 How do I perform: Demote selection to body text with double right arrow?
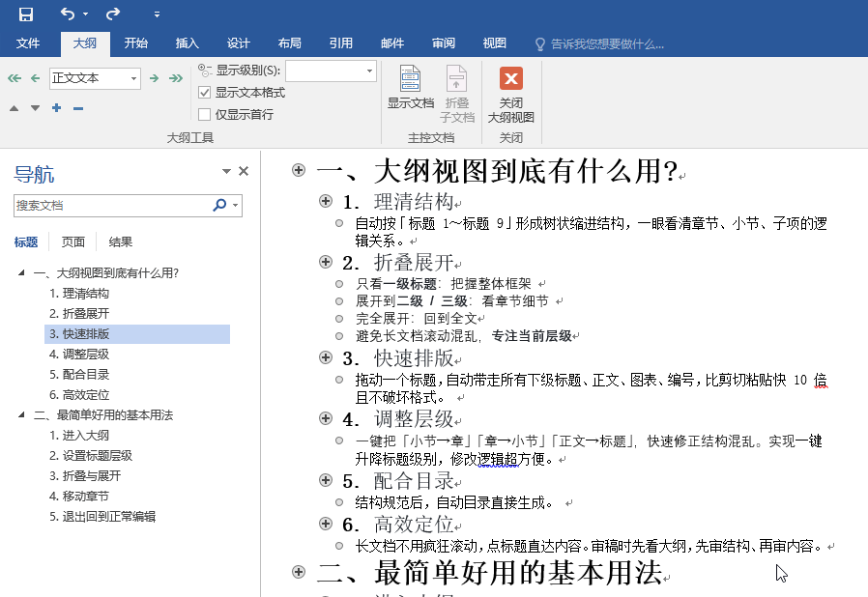coord(177,78)
